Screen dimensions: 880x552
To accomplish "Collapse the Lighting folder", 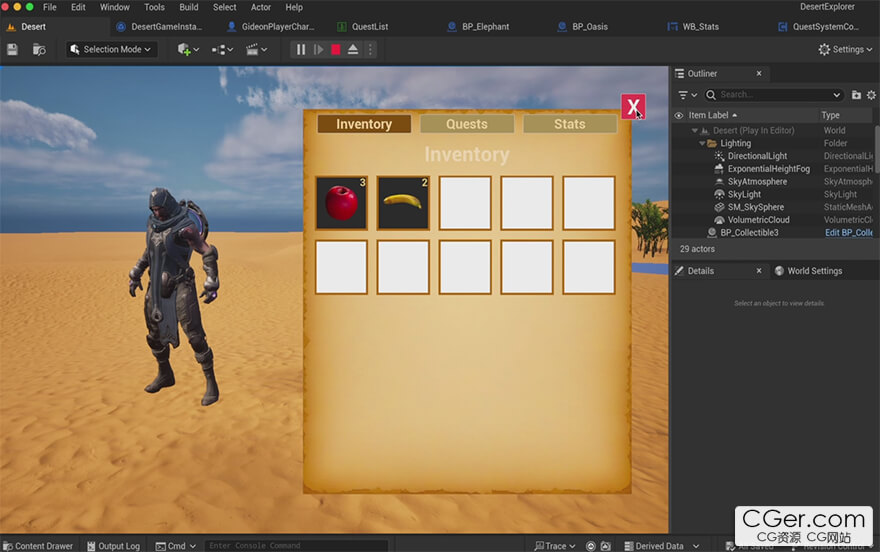I will [702, 143].
